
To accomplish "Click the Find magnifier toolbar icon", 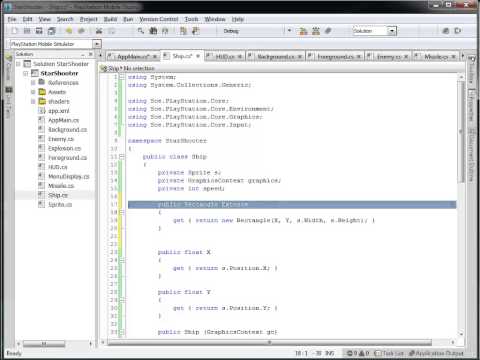I will (141, 31).
